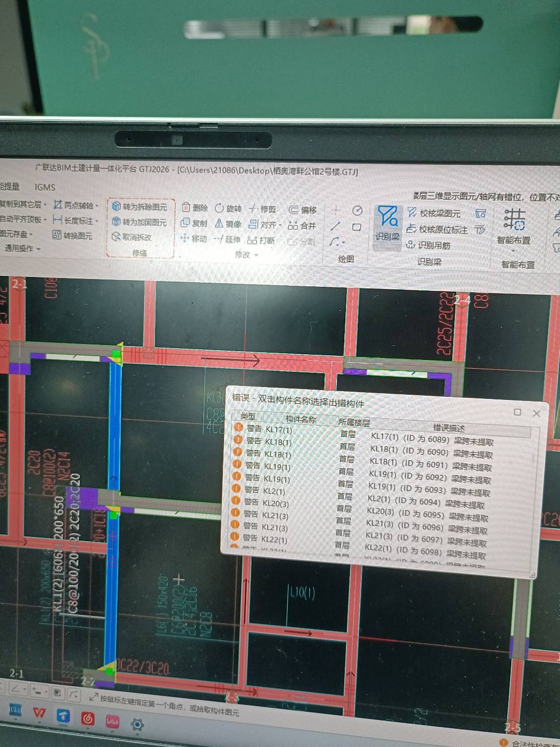560x747 pixels.
Task: Click the 删除 (delete) tool
Action: pos(195,208)
